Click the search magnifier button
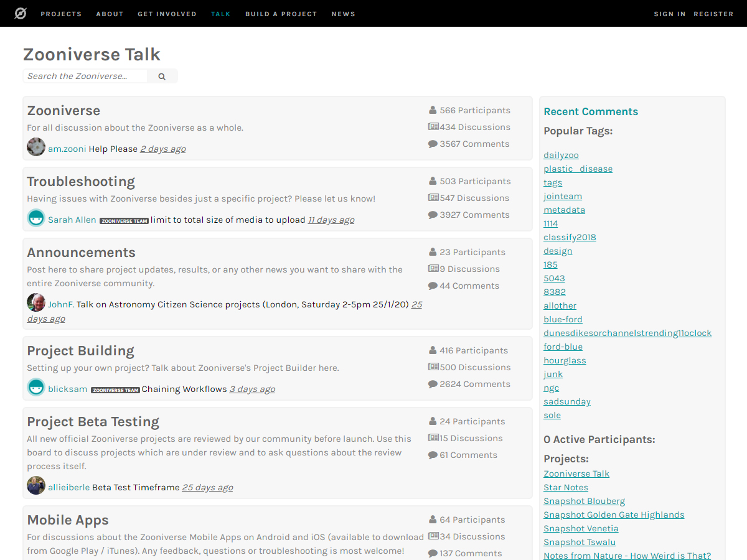Screen dimensions: 747x560 162,76
